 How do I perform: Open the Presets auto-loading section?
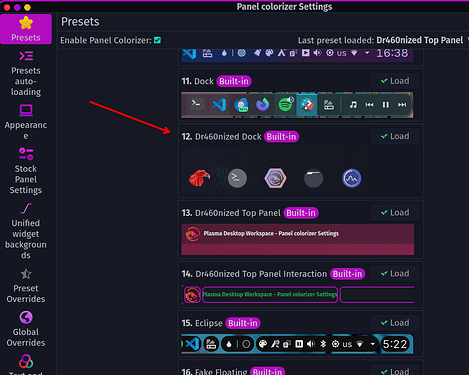26,73
